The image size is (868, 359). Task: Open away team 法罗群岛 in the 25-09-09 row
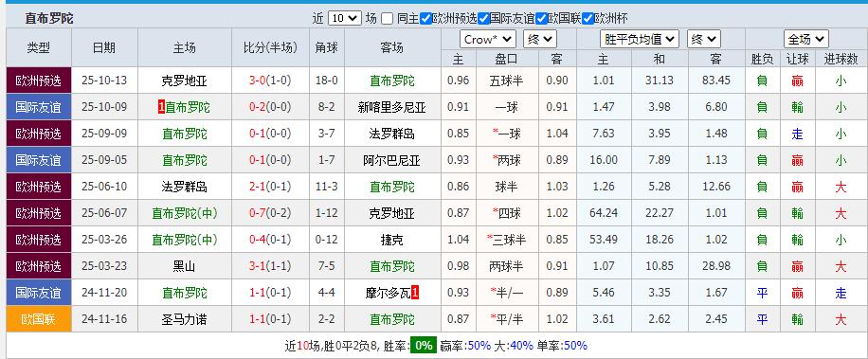[392, 134]
